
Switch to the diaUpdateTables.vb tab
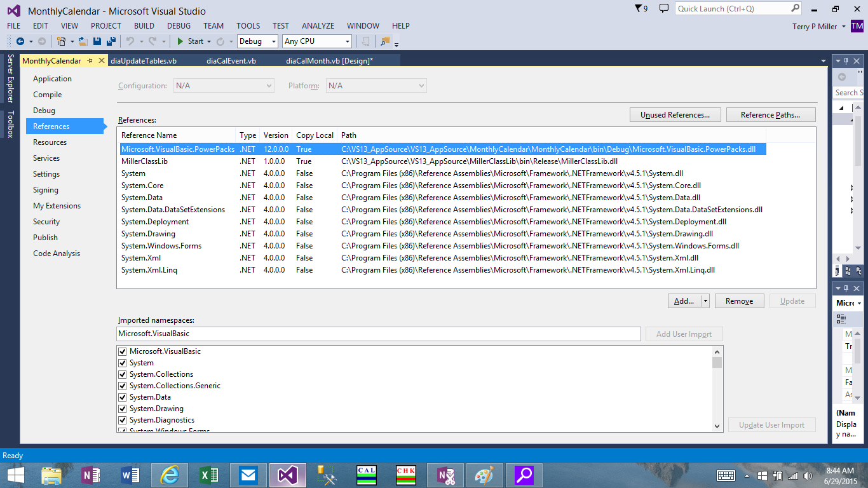[144, 61]
